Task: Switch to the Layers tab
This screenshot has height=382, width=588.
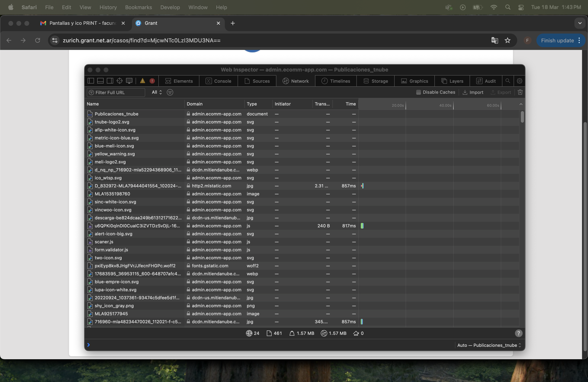Action: coord(452,81)
